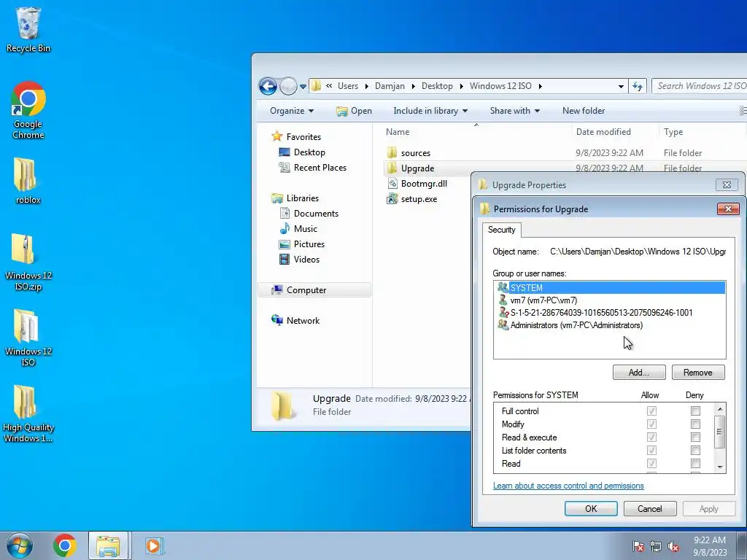747x560 pixels.
Task: Open Learn about access control and permissions link
Action: [568, 486]
